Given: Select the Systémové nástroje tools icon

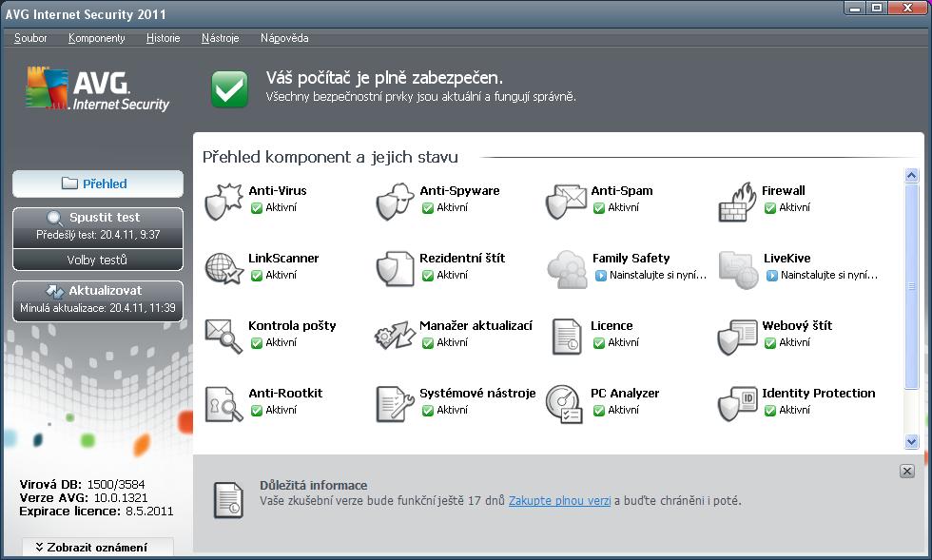Looking at the screenshot, I should click(395, 403).
